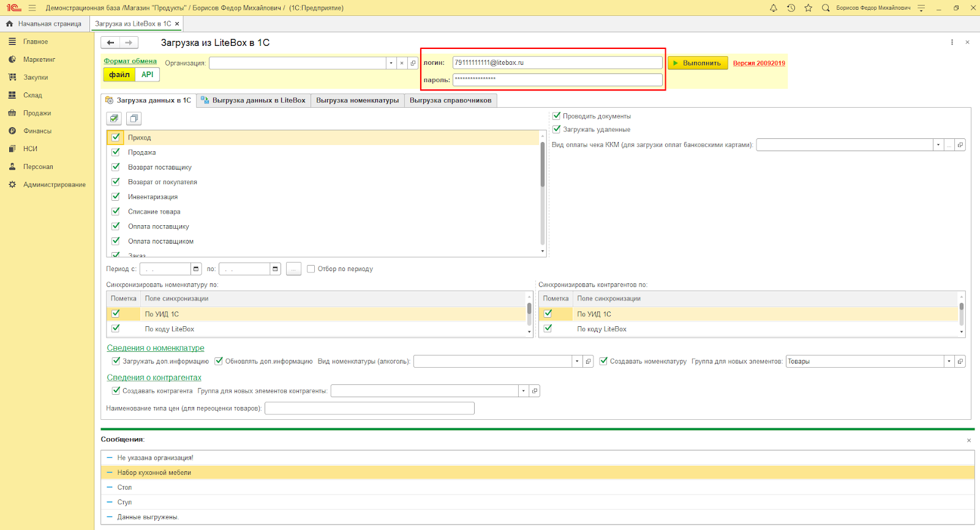The image size is (980, 530).
Task: Open favorites star icon
Action: click(809, 8)
